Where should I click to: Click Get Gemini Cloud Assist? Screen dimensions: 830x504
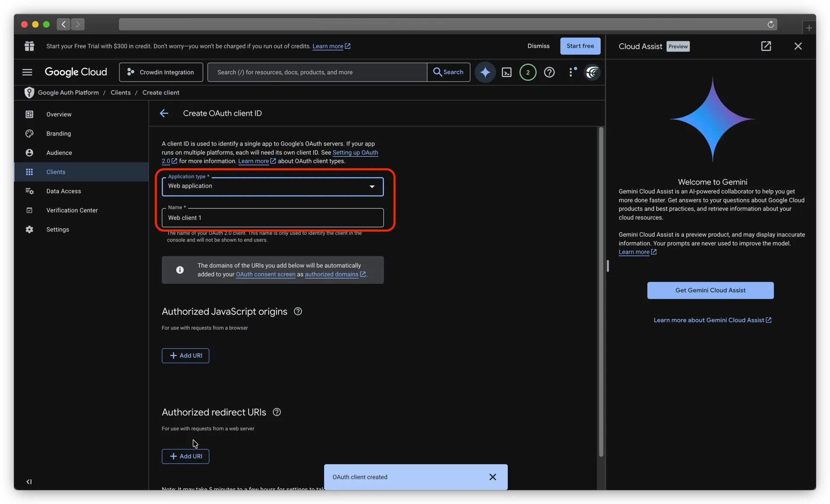[x=710, y=290]
